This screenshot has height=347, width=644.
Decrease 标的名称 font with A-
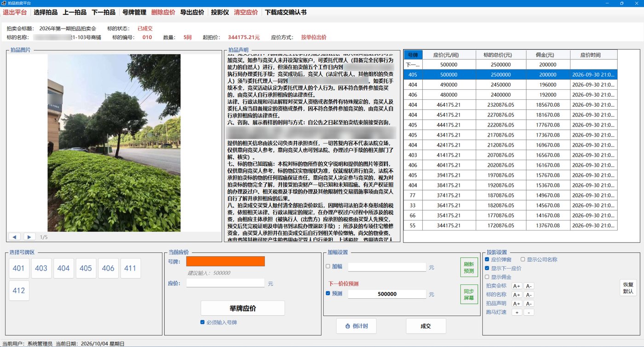point(529,295)
